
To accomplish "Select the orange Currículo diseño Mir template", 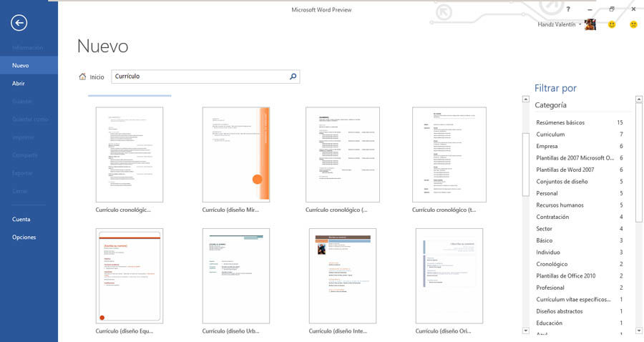I will (x=235, y=155).
